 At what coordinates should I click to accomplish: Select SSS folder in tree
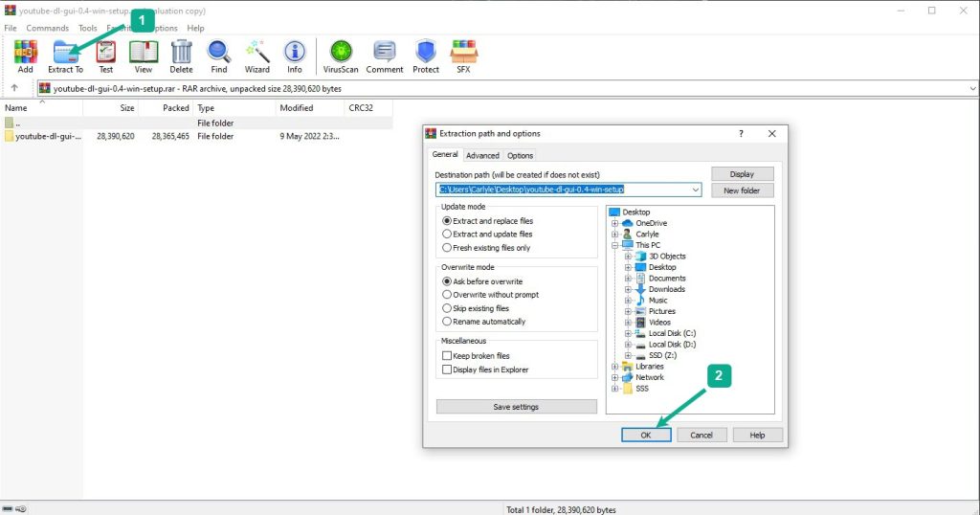(642, 389)
